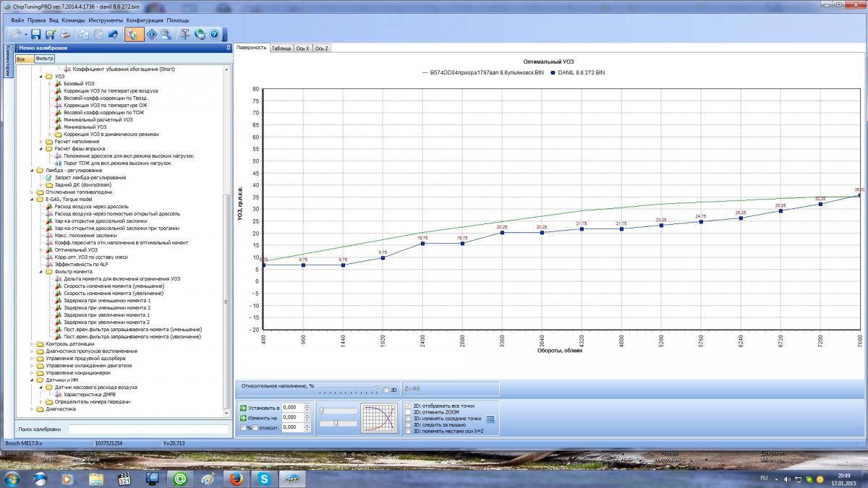Click the 'Фильтр' button in calibration menu
This screenshot has height=488, width=868.
[44, 58]
